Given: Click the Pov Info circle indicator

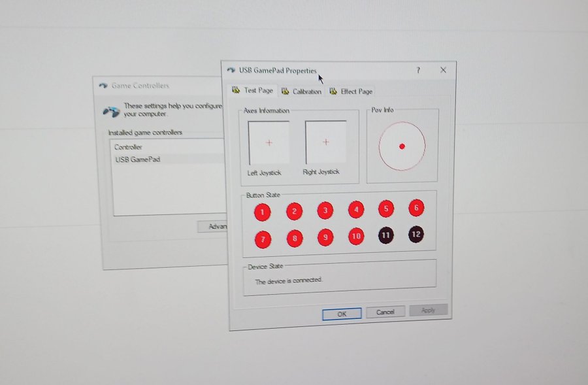Looking at the screenshot, I should point(402,146).
